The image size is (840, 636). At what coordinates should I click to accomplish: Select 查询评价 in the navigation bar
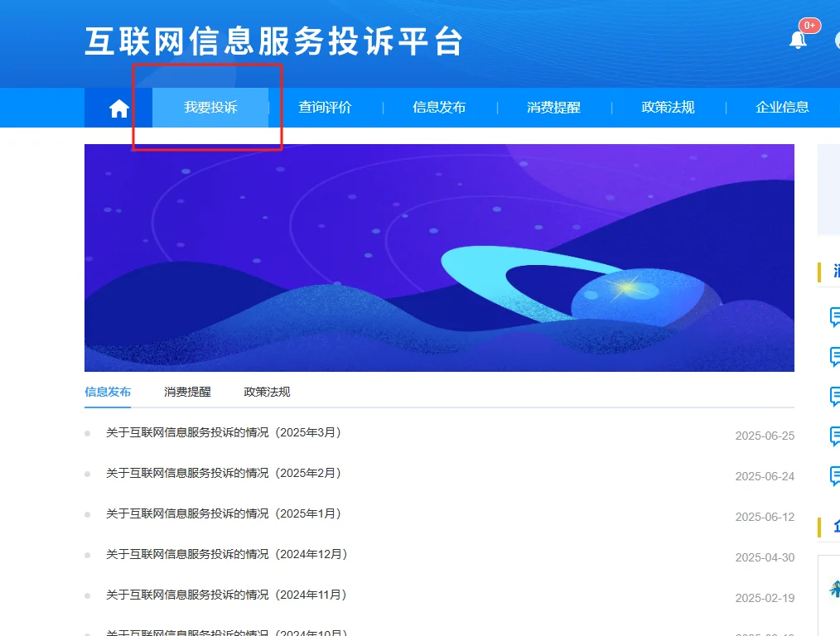click(x=323, y=108)
